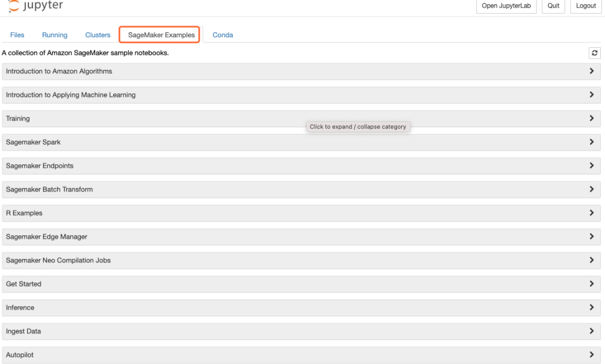Expand chevron on Ingest Data row
The height and width of the screenshot is (364, 605).
pos(591,331)
